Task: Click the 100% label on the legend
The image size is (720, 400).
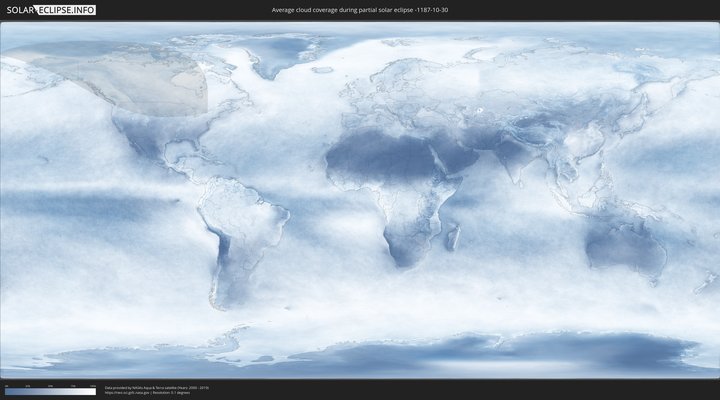Action: pyautogui.click(x=93, y=386)
